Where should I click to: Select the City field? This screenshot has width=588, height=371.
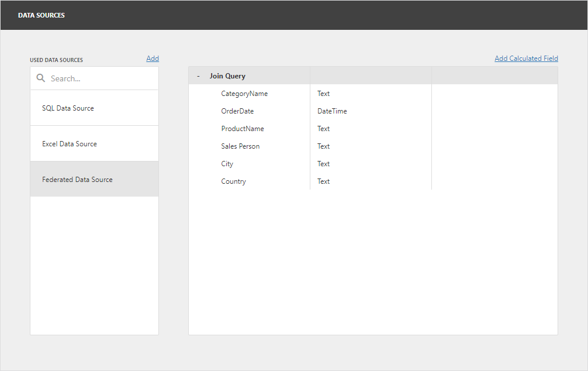coord(227,163)
